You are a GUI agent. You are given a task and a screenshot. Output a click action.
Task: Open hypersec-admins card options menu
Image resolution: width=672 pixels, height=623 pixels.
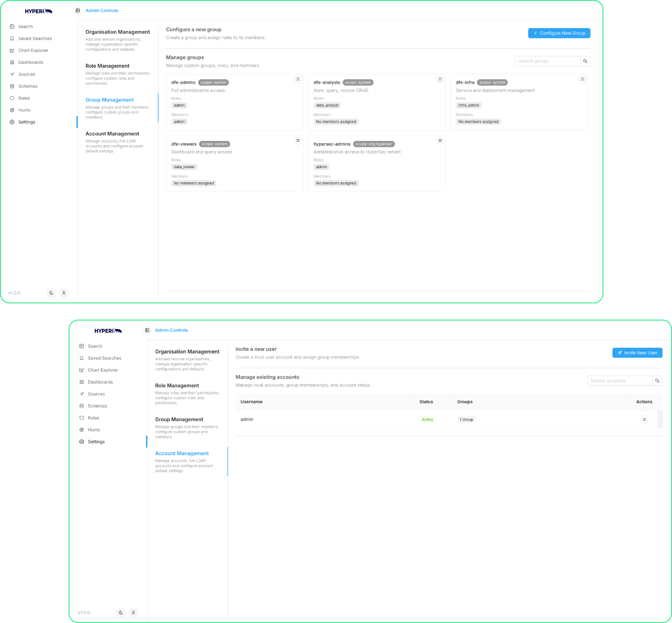pos(440,141)
